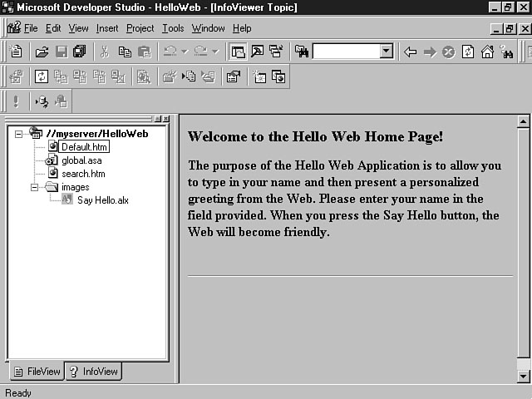Select Say Hello.alx in the images folder
Screen dimensions: 532x399
[102, 200]
